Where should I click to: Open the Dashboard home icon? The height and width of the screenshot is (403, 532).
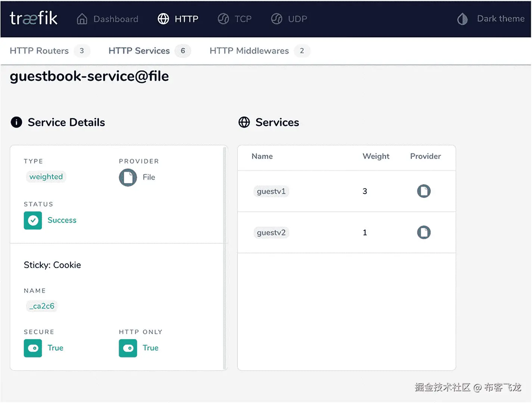(x=82, y=19)
